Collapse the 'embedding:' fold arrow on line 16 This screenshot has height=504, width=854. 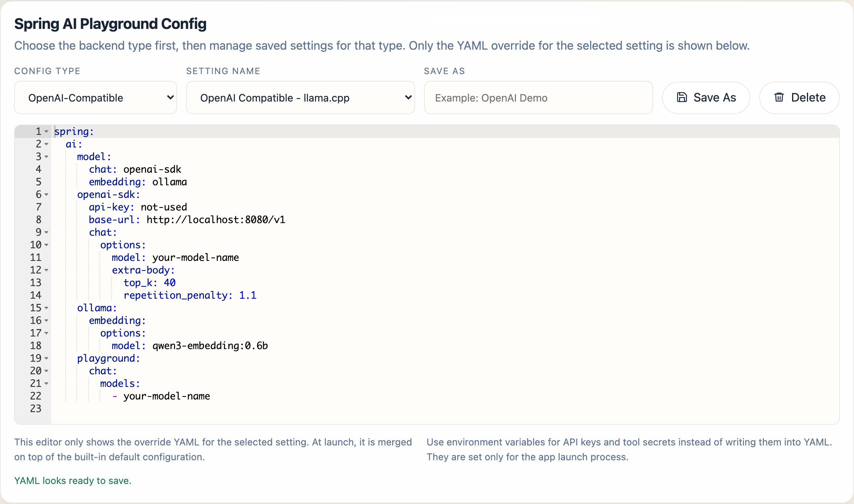point(46,321)
